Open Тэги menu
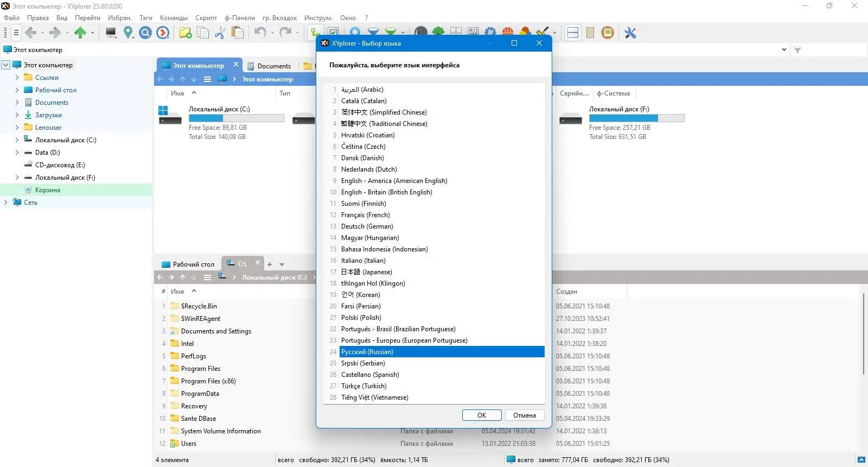868x467 pixels. click(x=146, y=18)
